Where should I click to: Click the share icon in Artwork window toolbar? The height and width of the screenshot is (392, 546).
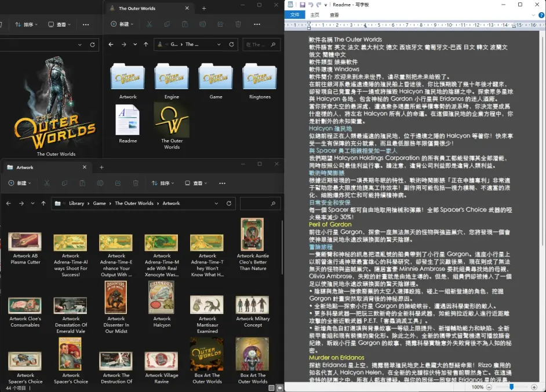click(118, 183)
